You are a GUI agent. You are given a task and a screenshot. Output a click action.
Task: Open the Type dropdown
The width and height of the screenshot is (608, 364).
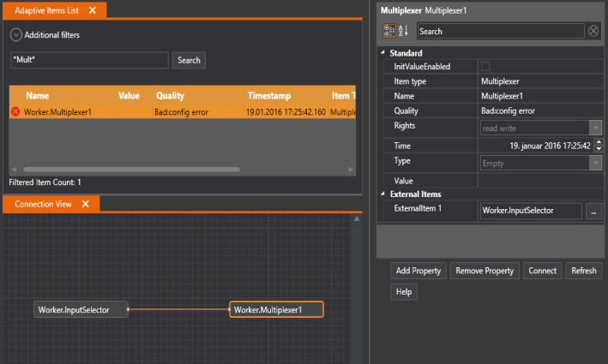595,162
